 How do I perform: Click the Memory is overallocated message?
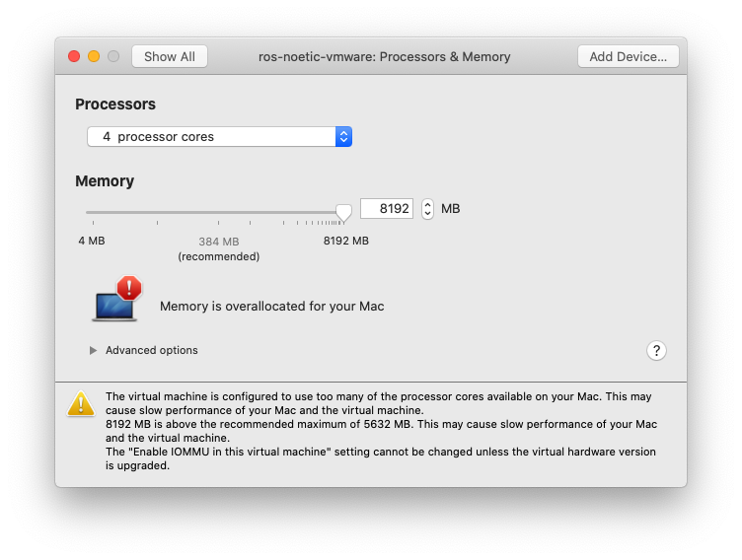click(271, 307)
